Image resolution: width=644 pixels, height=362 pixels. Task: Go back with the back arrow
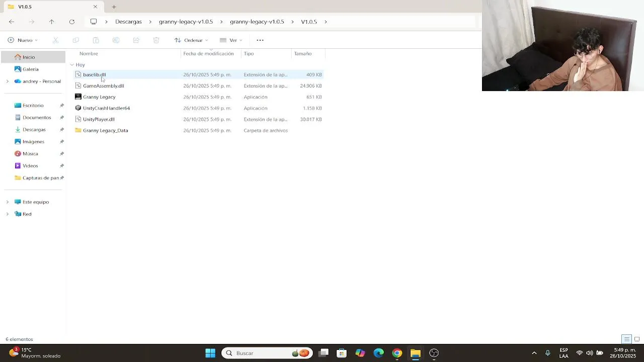coord(12,22)
